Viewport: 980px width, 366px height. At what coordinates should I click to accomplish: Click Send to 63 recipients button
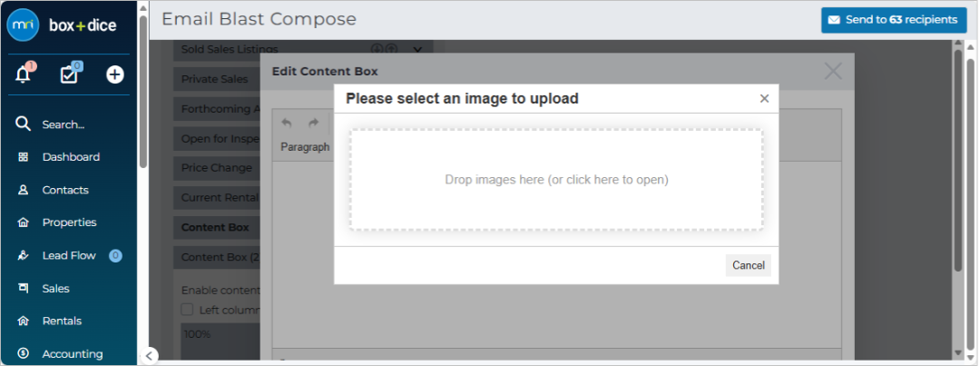pyautogui.click(x=895, y=20)
